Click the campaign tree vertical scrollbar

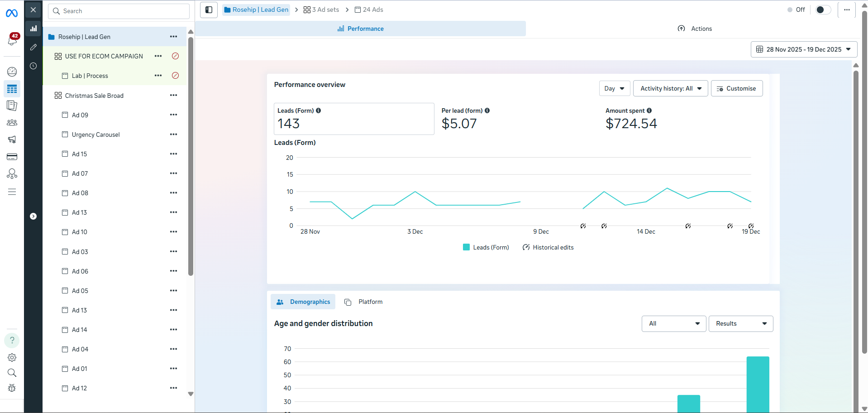point(191,156)
